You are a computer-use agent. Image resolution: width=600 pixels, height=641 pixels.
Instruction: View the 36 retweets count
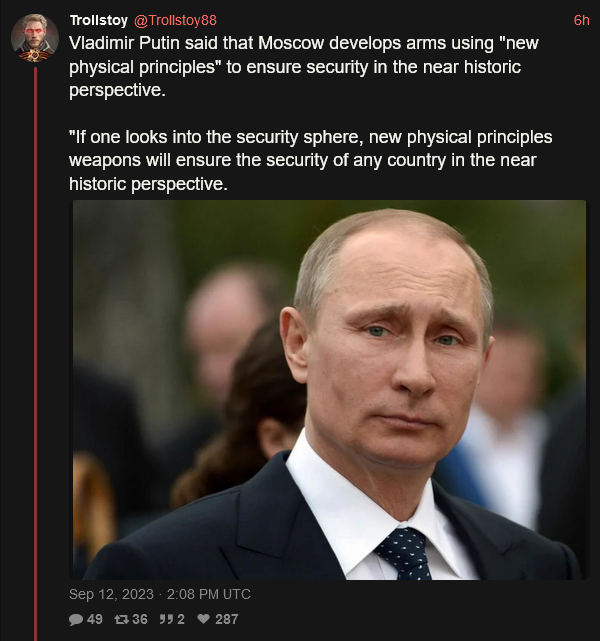tap(140, 619)
